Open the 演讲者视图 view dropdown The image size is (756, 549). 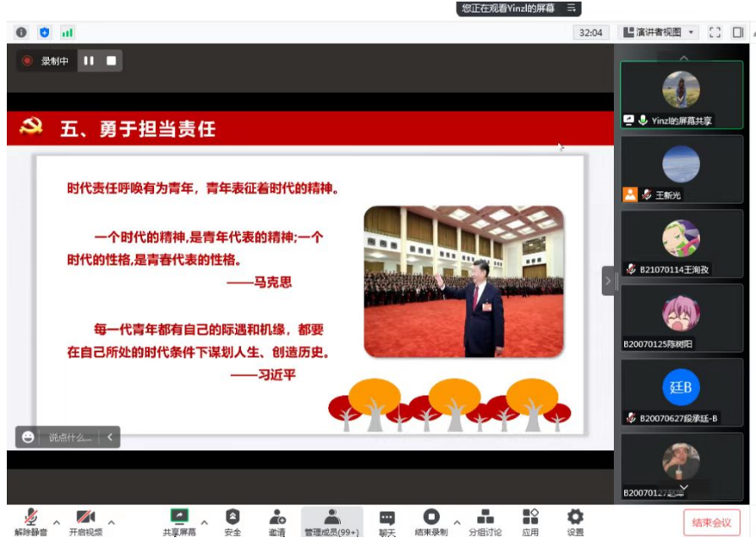(x=660, y=32)
